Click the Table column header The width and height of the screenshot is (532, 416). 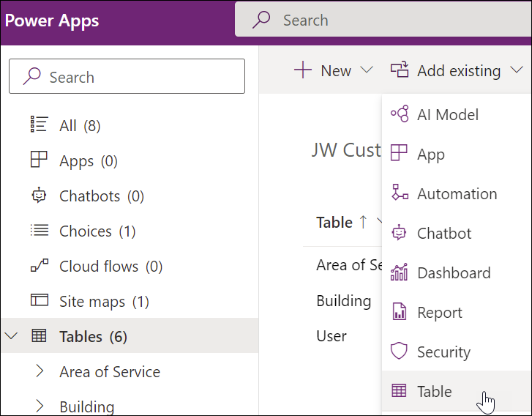334,222
